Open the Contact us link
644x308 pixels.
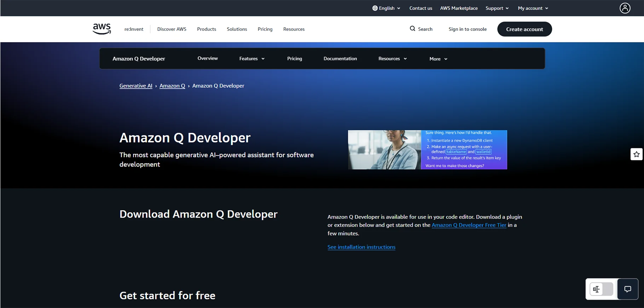(421, 8)
